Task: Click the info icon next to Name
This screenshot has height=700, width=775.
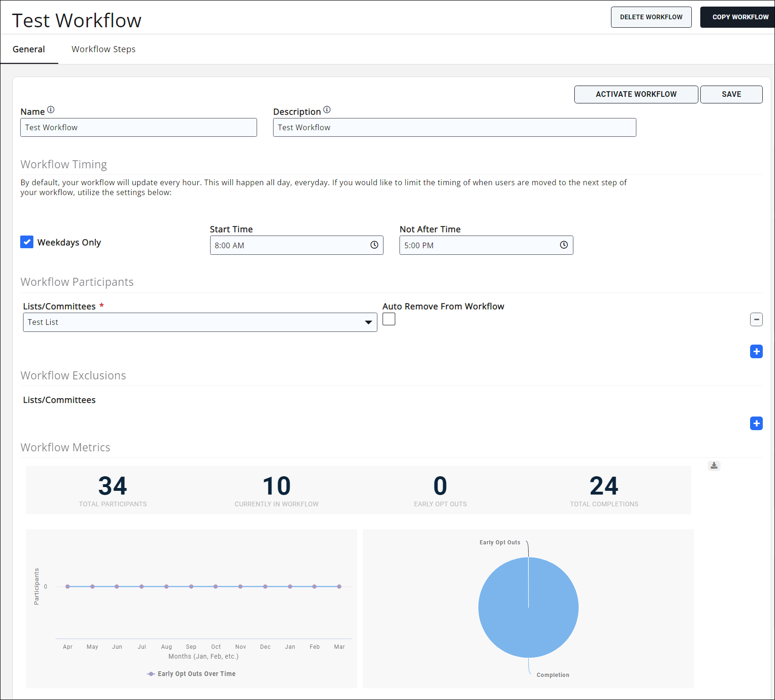Action: [x=51, y=110]
